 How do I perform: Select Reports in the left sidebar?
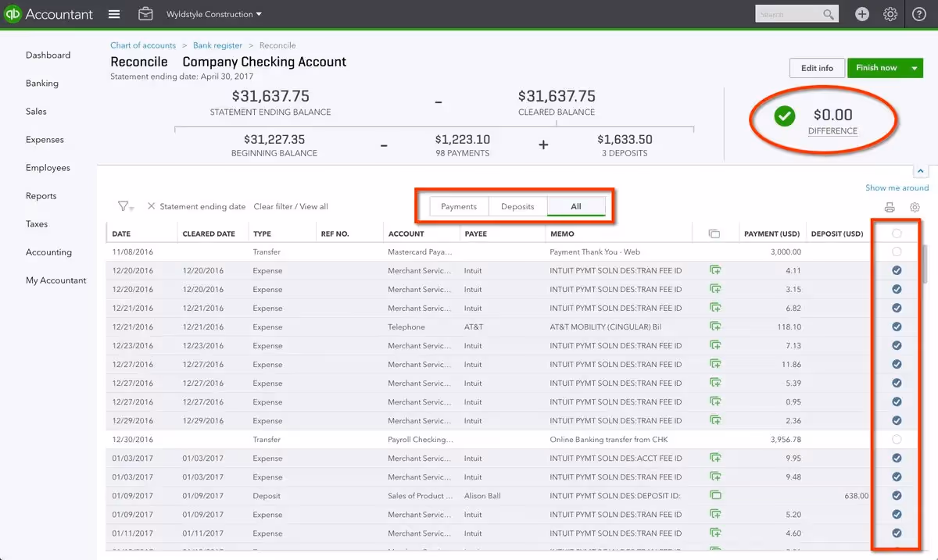[41, 195]
